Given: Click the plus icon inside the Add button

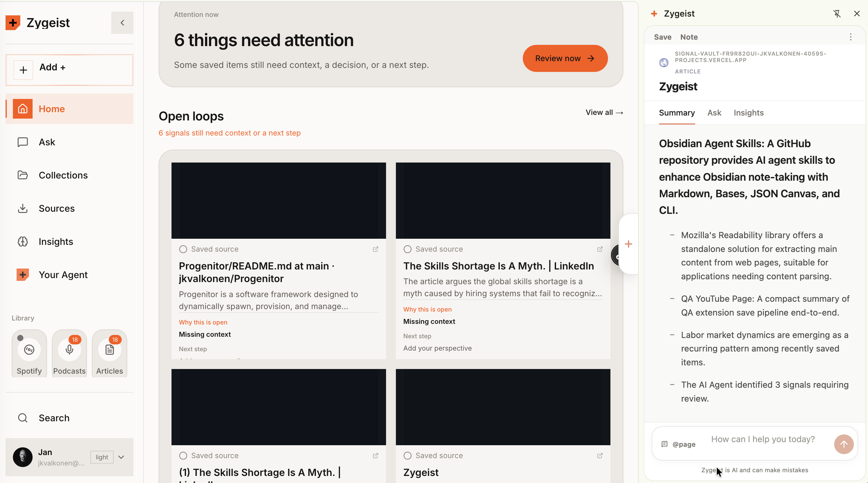Looking at the screenshot, I should pyautogui.click(x=23, y=70).
